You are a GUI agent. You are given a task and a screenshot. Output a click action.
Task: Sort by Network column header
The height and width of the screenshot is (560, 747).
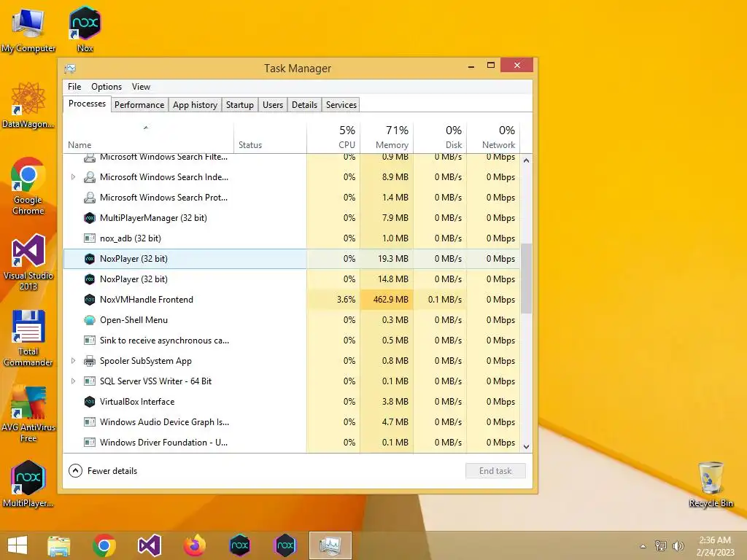click(493, 138)
